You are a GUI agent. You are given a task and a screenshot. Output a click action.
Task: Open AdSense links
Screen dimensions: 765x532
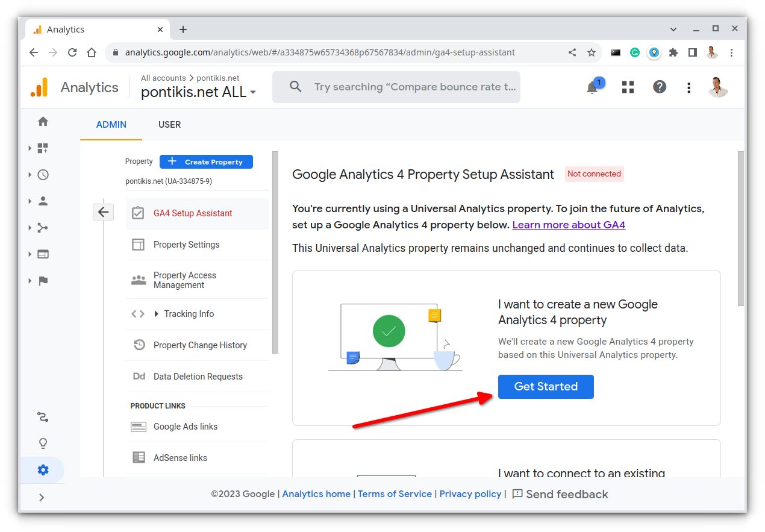198,458
